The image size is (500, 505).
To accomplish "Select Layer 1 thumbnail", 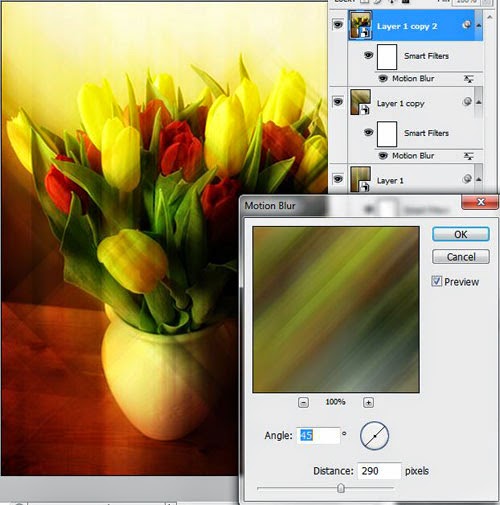I will coord(360,179).
